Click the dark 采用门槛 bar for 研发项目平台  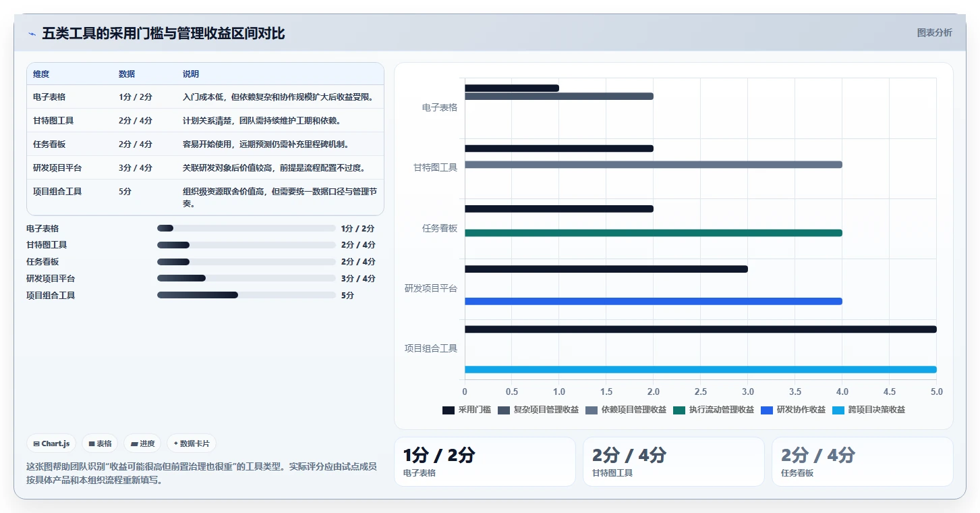click(606, 269)
